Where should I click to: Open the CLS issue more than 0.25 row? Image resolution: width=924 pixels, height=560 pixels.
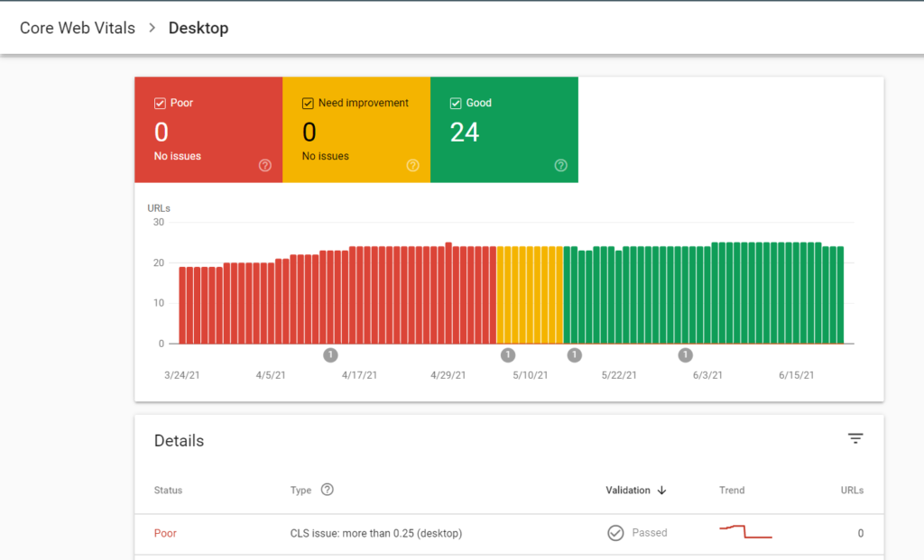tap(376, 533)
